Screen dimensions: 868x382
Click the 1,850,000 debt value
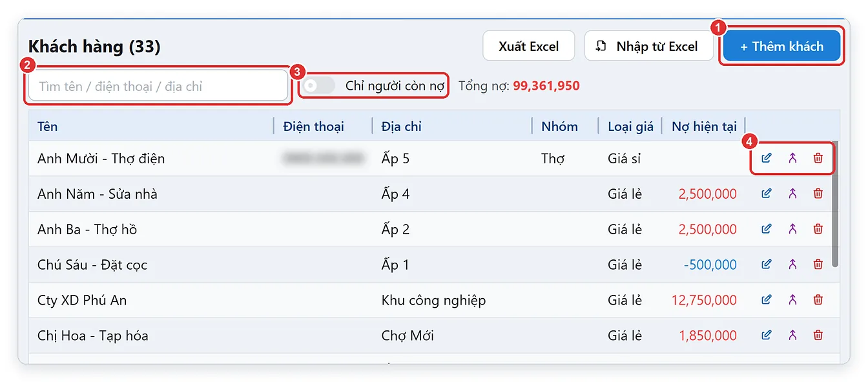(x=708, y=336)
